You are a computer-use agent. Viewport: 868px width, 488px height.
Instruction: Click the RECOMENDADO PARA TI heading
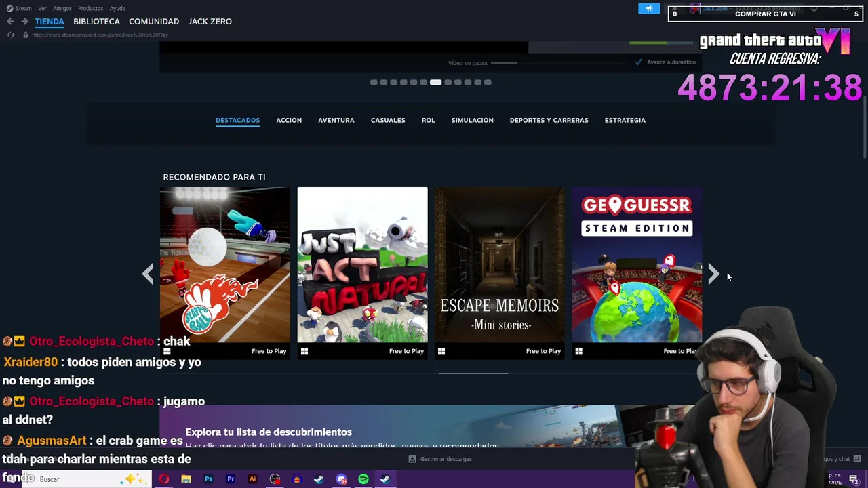(x=214, y=177)
